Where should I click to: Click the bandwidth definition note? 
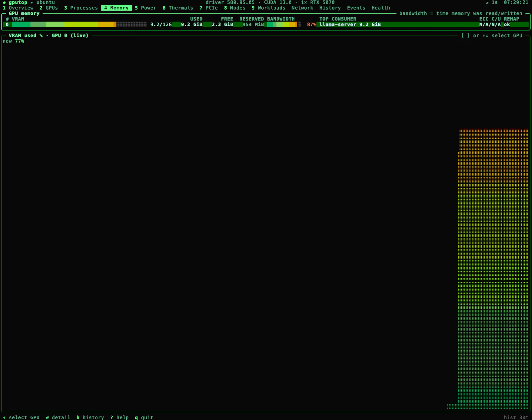tap(461, 13)
